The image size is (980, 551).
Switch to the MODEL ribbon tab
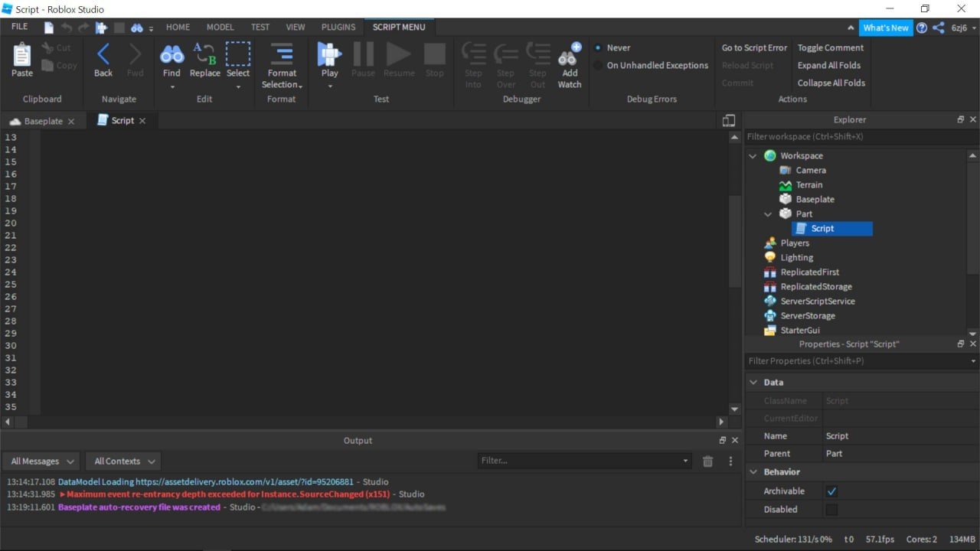[x=220, y=27]
